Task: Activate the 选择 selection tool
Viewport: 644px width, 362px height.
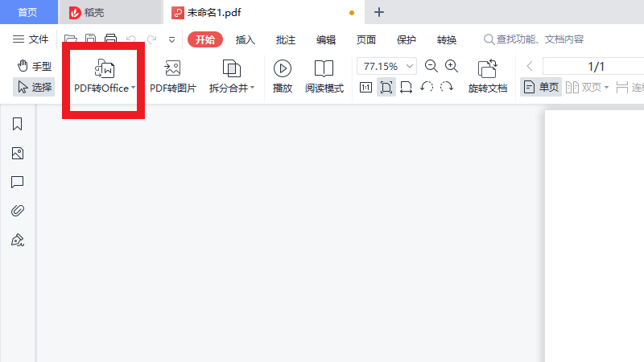Action: tap(34, 87)
